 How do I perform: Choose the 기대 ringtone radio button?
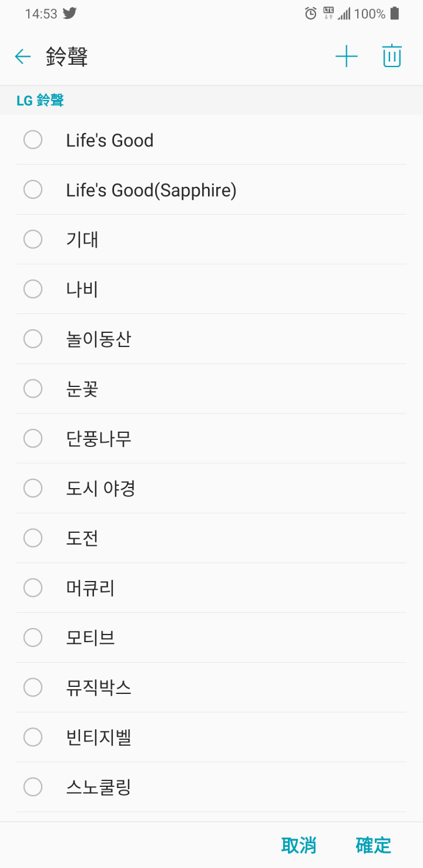click(33, 239)
